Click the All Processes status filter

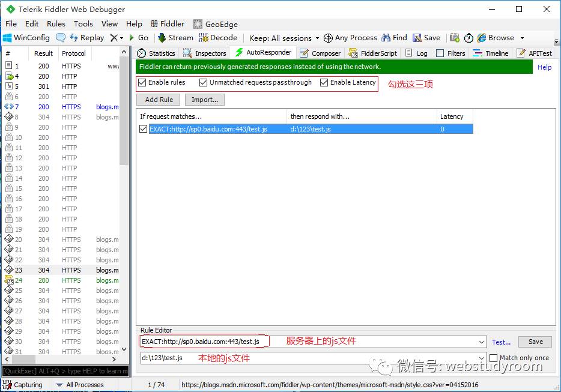coord(80,384)
